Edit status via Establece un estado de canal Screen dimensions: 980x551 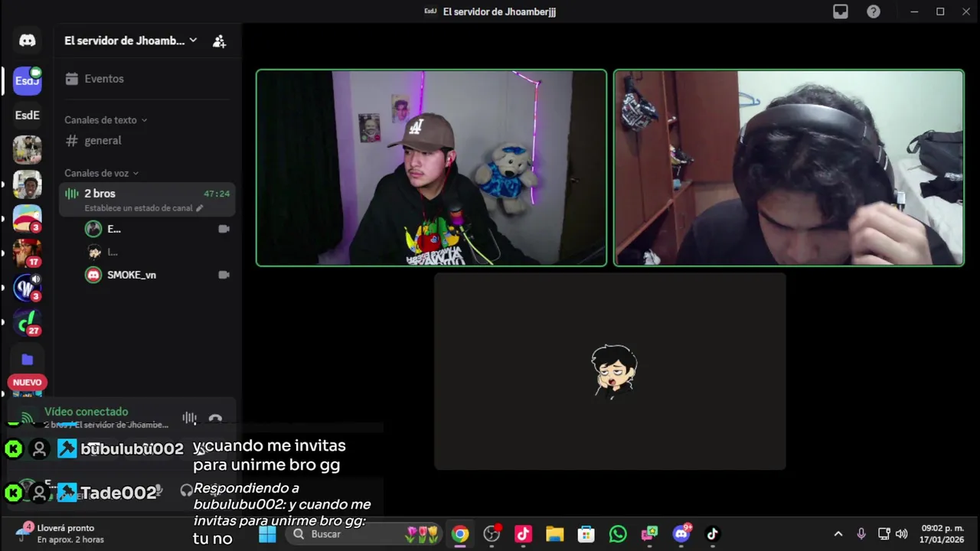click(x=144, y=208)
